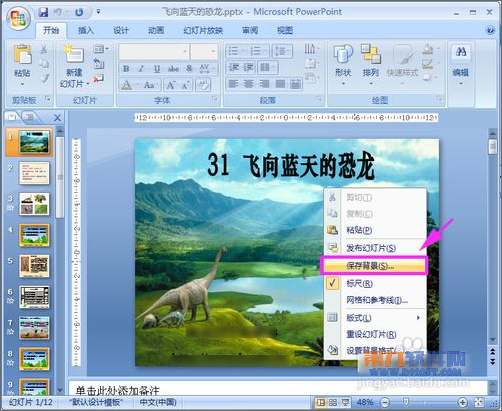This screenshot has width=502, height=411.
Task: Toggle Underline formatting
Action: [157, 69]
